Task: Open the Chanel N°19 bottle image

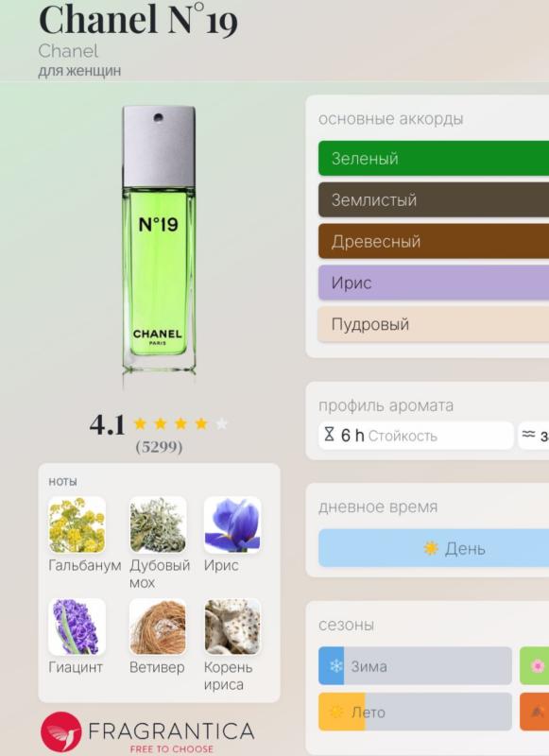Action: pyautogui.click(x=159, y=241)
